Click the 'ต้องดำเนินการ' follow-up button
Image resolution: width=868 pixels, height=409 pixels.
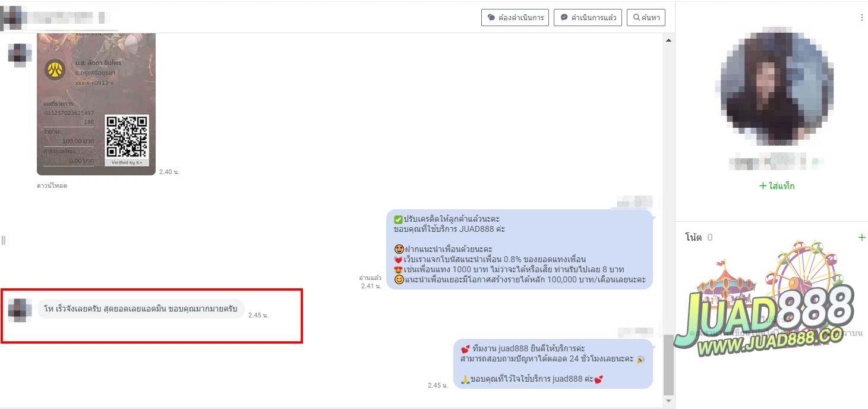[514, 18]
